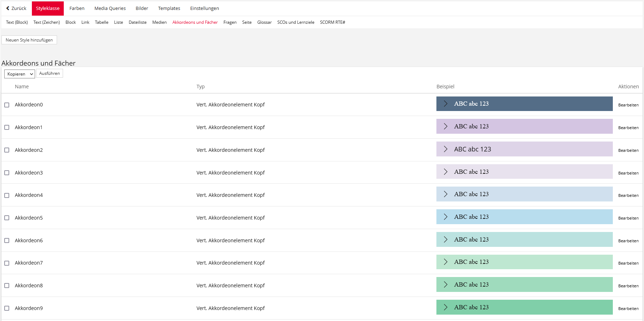
Task: Tick the checkbox for Akkordeon0
Action: tap(7, 105)
